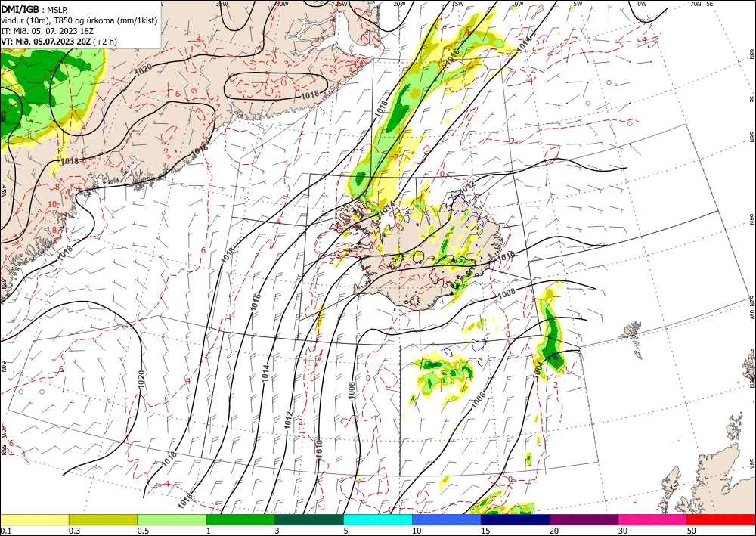756x536 pixels.
Task: Click the '20W' longitude label
Action: coord(398,4)
